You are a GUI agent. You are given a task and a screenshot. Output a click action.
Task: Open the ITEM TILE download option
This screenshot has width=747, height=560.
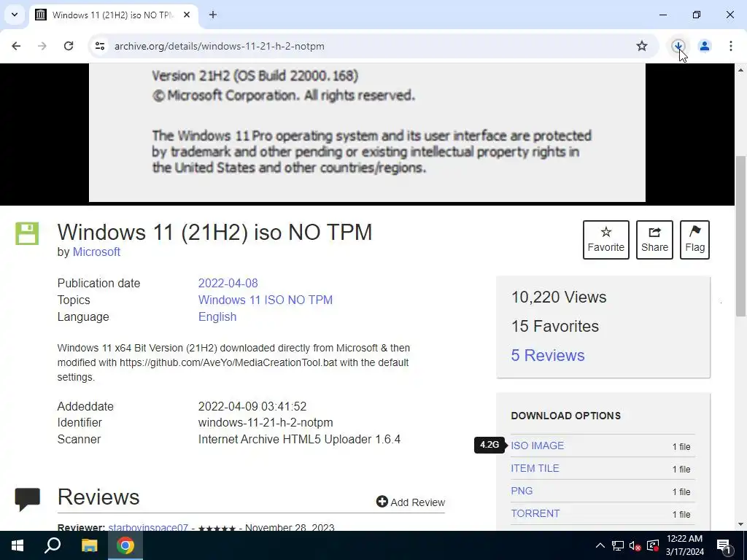pyautogui.click(x=535, y=468)
